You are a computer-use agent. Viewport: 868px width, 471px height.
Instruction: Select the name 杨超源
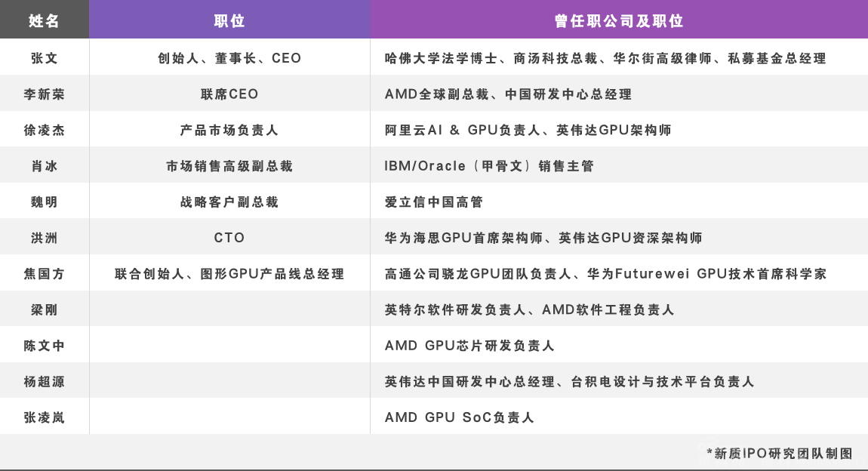[x=45, y=382]
